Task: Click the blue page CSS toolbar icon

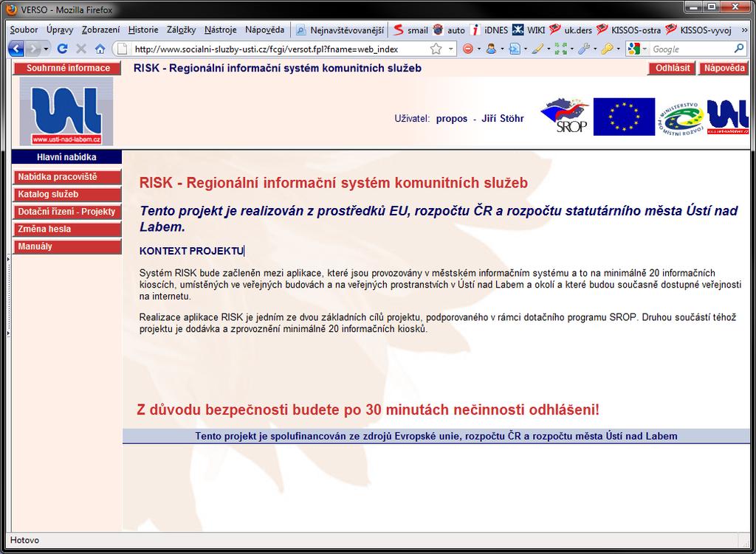Action: click(x=515, y=49)
